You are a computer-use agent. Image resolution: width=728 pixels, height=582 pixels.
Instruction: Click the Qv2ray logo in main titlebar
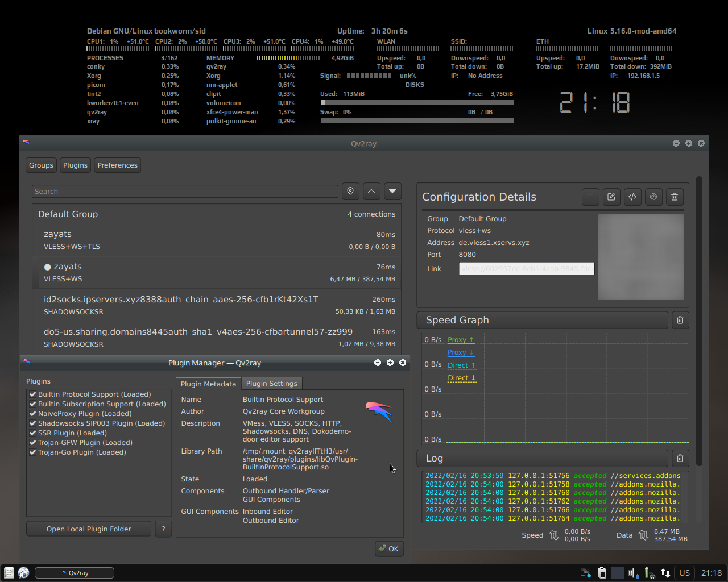coord(26,143)
